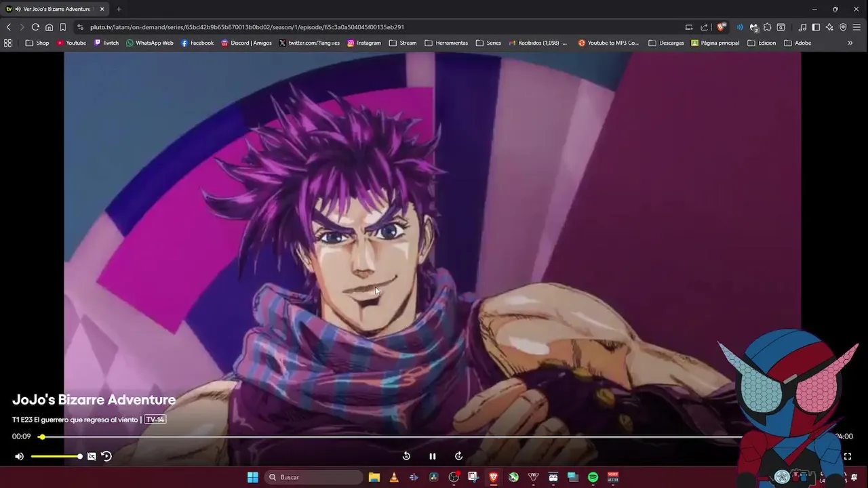
Task: Mute the player with the speaker icon
Action: coord(19,456)
